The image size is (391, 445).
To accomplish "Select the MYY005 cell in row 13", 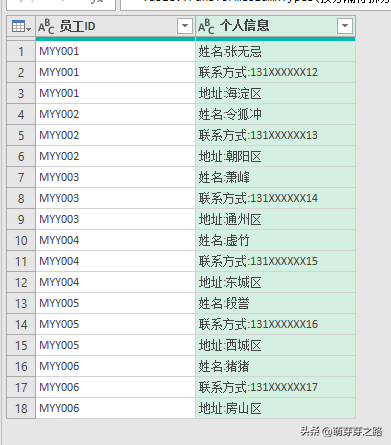I will tap(115, 303).
